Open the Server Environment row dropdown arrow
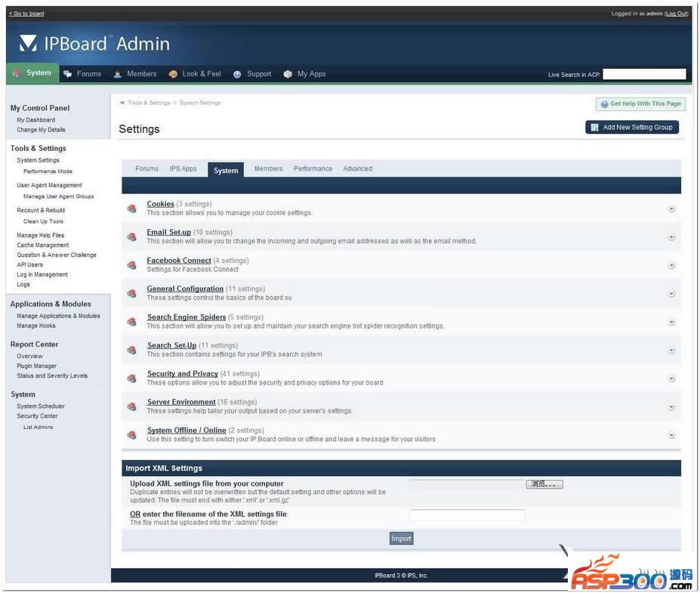This screenshot has width=700, height=593. coord(671,407)
